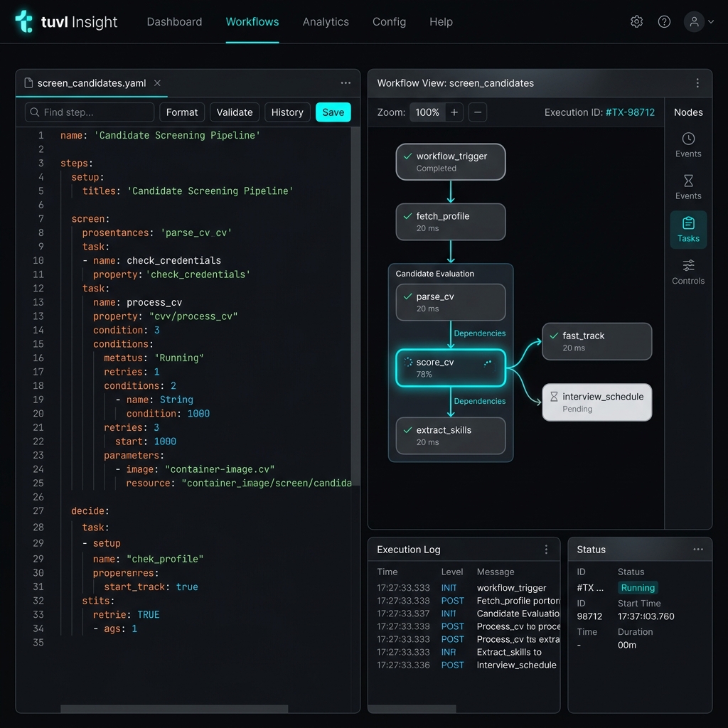Open the Controls sliders icon
This screenshot has width=728, height=728.
click(x=688, y=272)
